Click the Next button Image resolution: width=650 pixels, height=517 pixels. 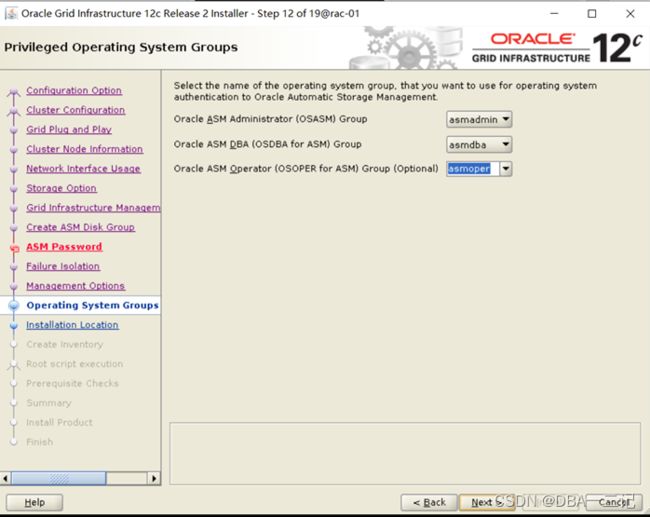pyautogui.click(x=487, y=502)
